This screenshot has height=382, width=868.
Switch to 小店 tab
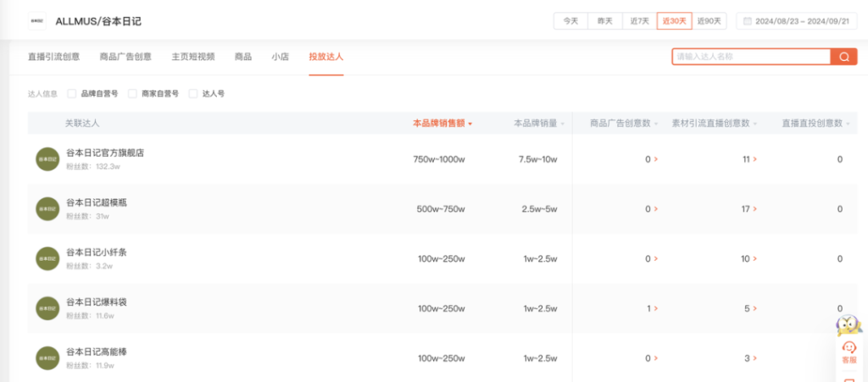click(x=280, y=57)
